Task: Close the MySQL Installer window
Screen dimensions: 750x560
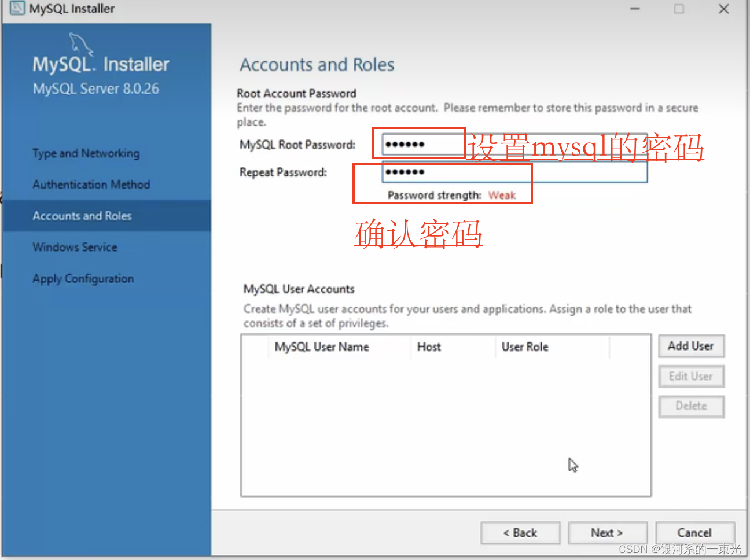Action: pos(724,9)
